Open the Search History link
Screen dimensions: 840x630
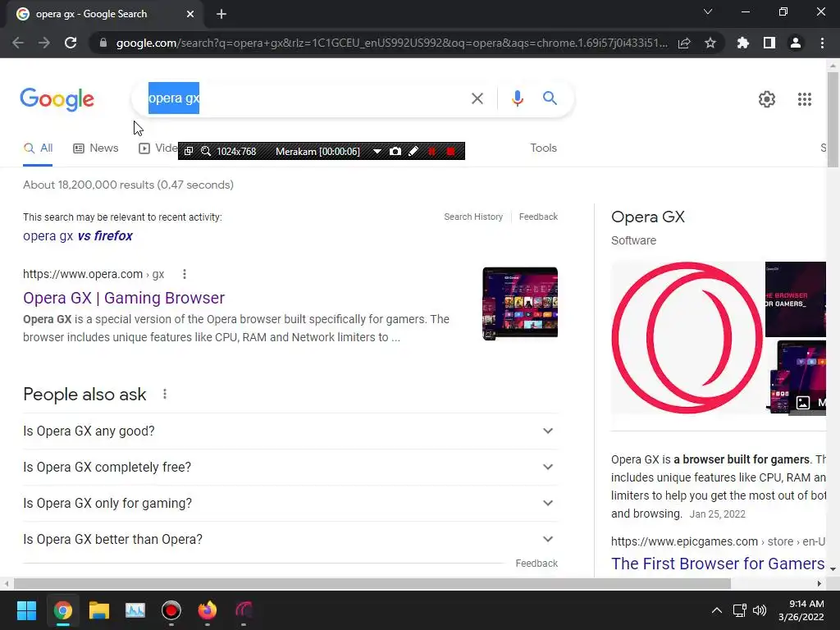[x=473, y=217]
